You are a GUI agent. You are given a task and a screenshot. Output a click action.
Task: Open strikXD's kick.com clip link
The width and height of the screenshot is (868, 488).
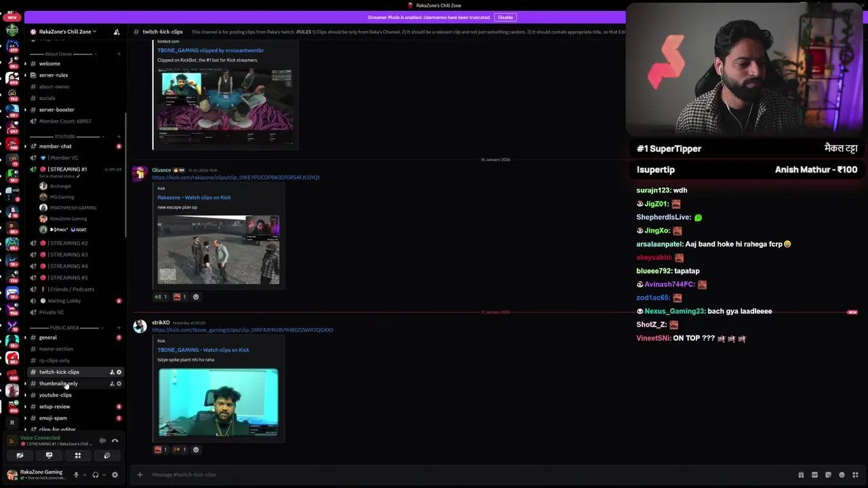click(242, 330)
